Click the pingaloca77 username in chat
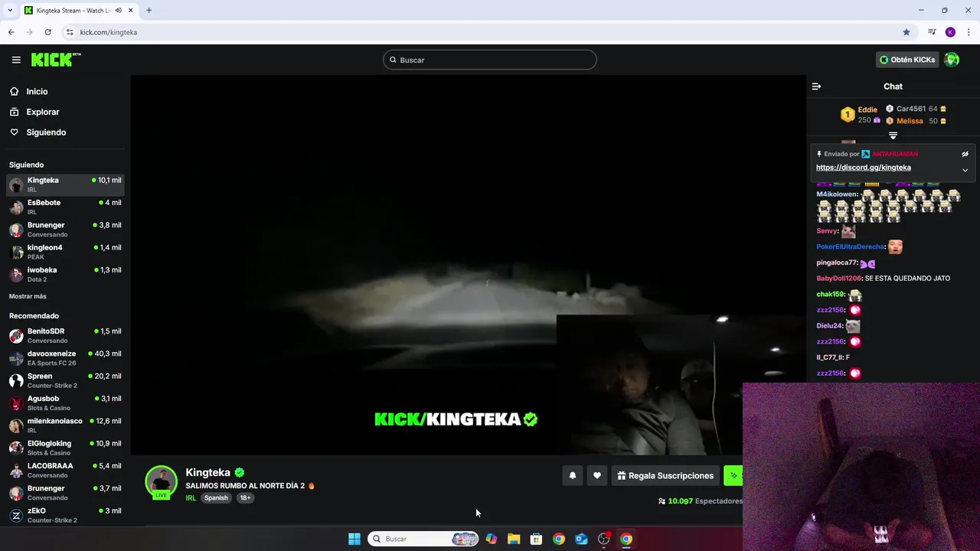The width and height of the screenshot is (980, 551). coord(837,262)
